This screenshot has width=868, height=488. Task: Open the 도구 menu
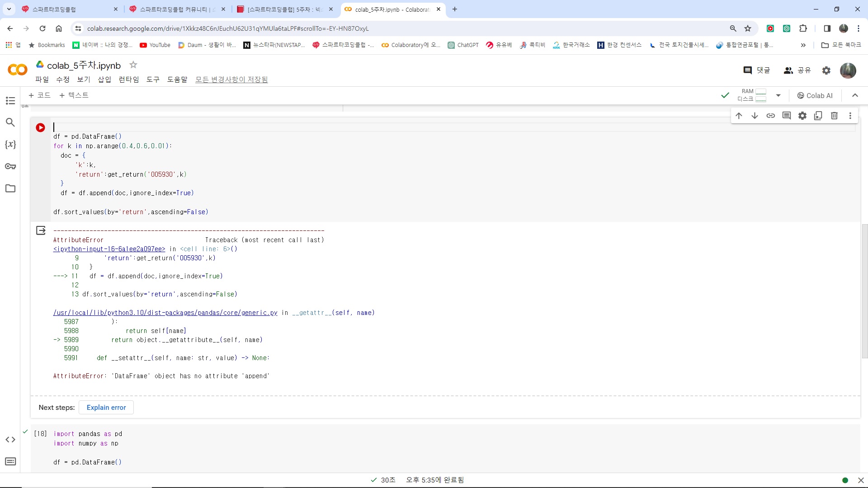click(153, 80)
